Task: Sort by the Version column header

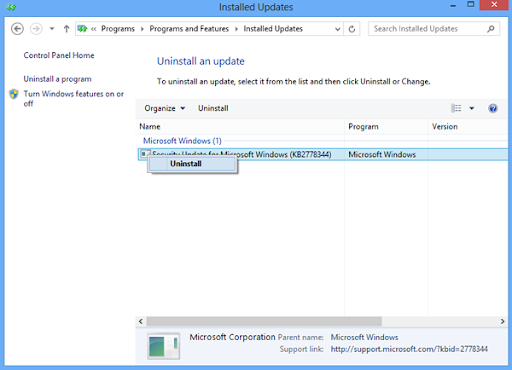Action: 468,127
